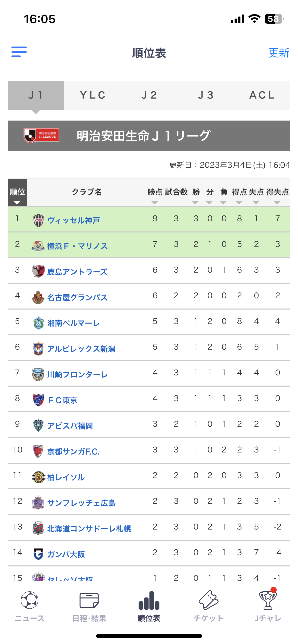This screenshot has width=298, height=644.
Task: Tap the Meiji Yasuda J1 League banner
Action: coord(149,136)
